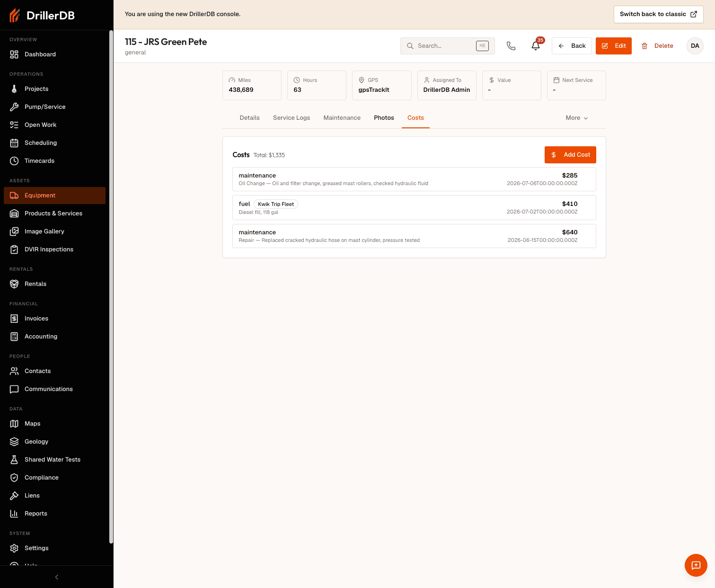The image size is (715, 588).
Task: Click the 115 - JRS Green Pete title
Action: [166, 42]
